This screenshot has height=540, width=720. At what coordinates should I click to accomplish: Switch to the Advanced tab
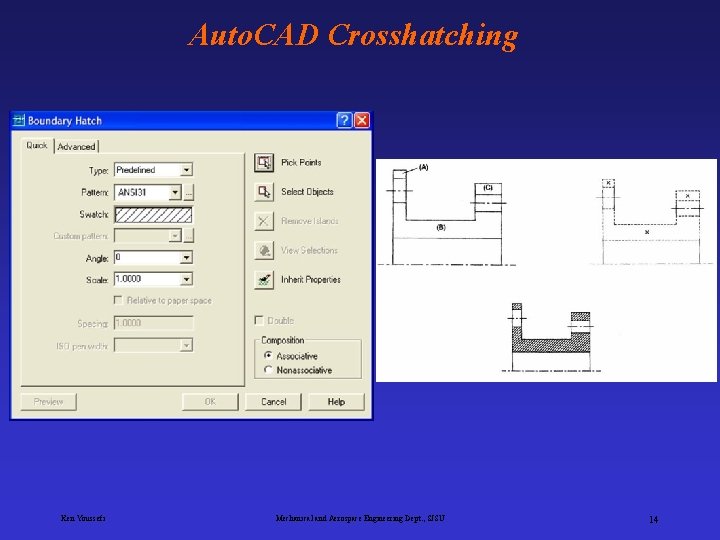tap(76, 146)
